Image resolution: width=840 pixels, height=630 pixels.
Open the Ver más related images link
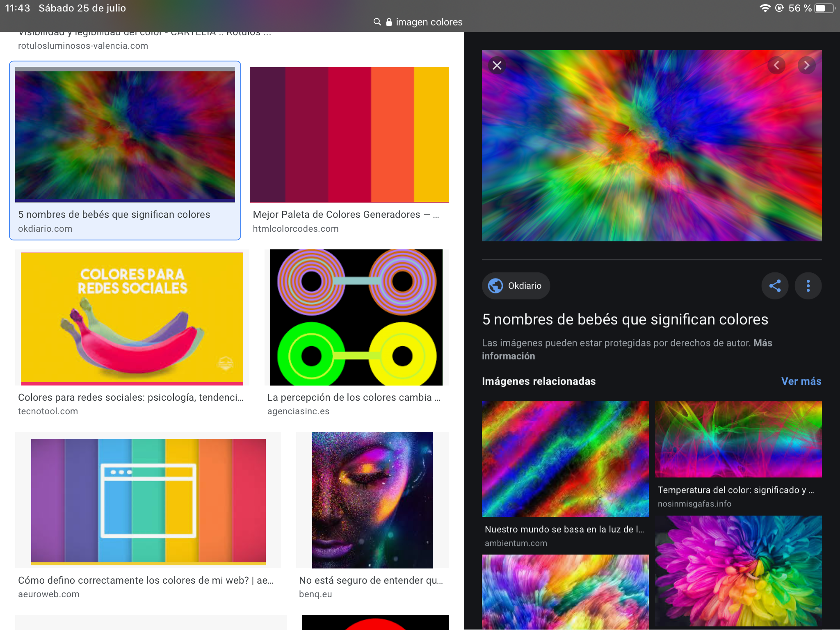coord(801,381)
